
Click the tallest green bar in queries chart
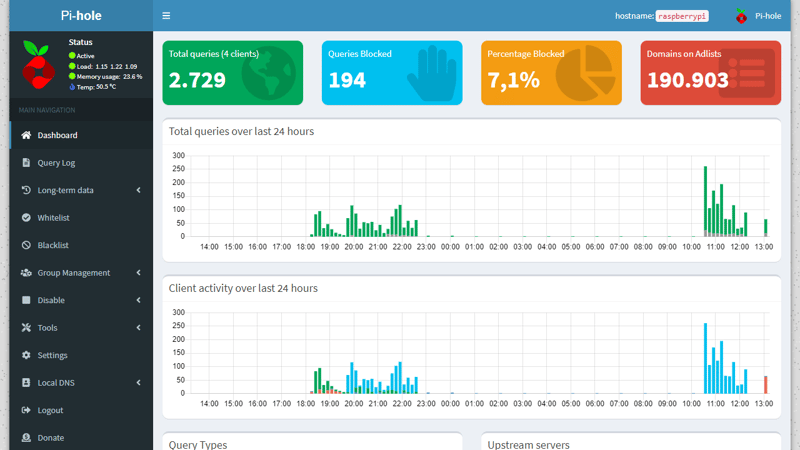(705, 201)
